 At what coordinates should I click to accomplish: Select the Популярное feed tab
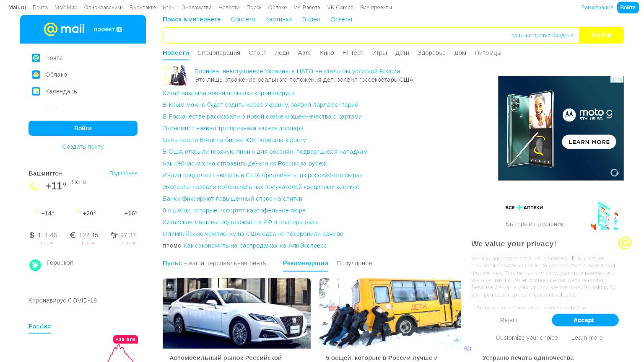[x=354, y=263]
